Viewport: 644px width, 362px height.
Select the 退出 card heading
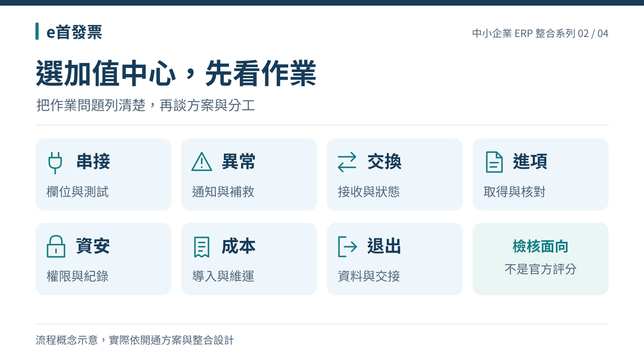(x=384, y=246)
